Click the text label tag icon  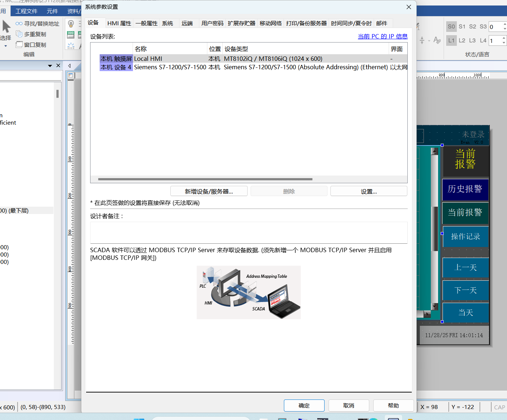click(437, 40)
